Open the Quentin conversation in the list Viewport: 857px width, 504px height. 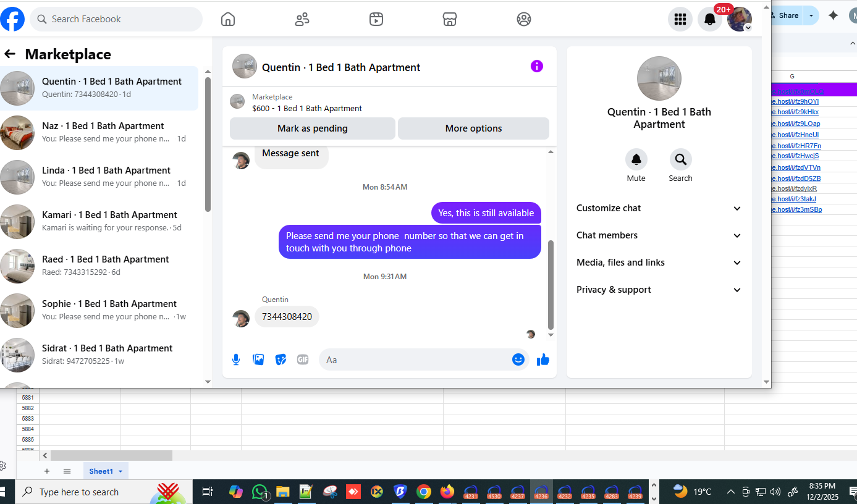pos(99,88)
